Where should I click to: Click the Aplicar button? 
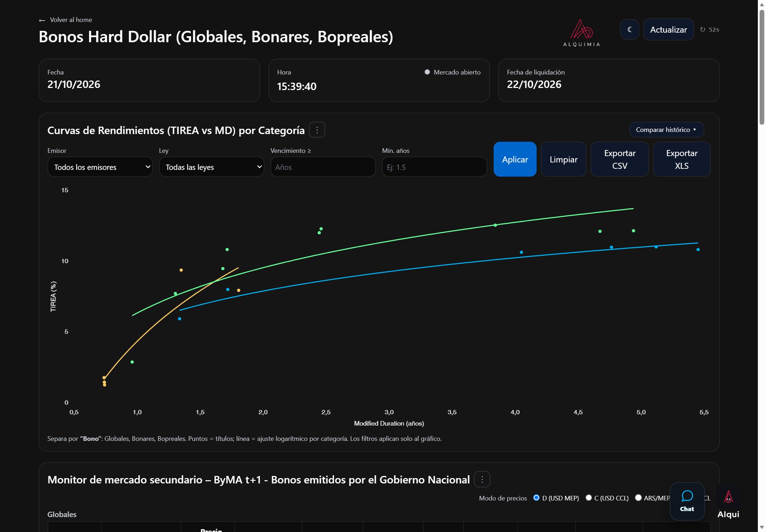pyautogui.click(x=515, y=159)
